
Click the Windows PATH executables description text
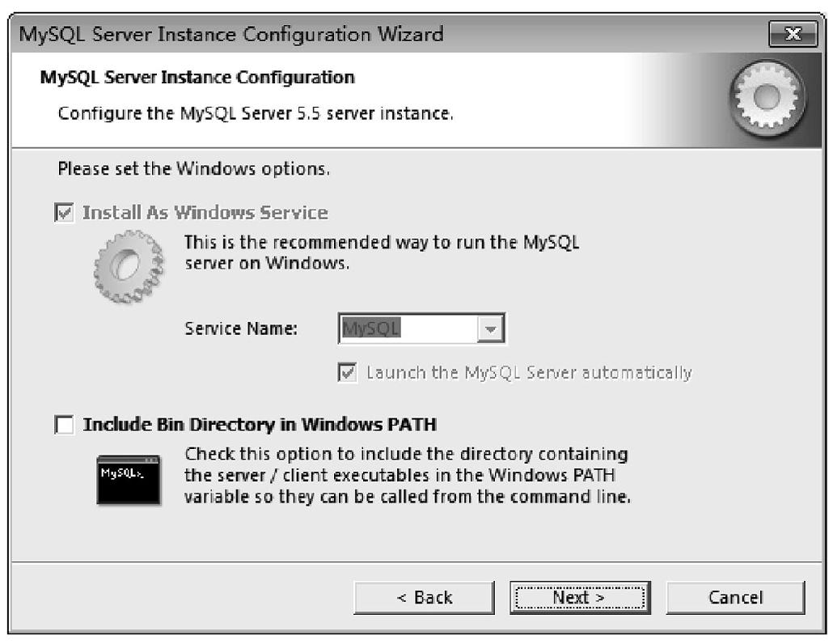(x=408, y=475)
